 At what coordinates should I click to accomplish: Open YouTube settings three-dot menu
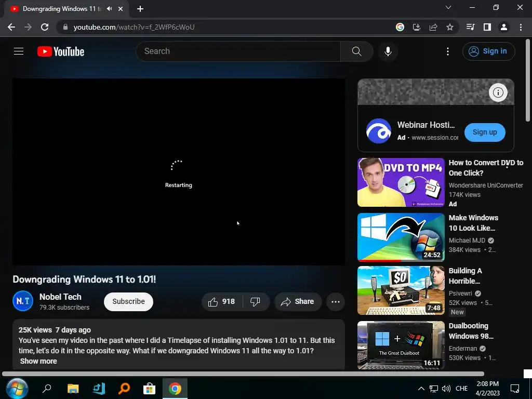coord(448,51)
